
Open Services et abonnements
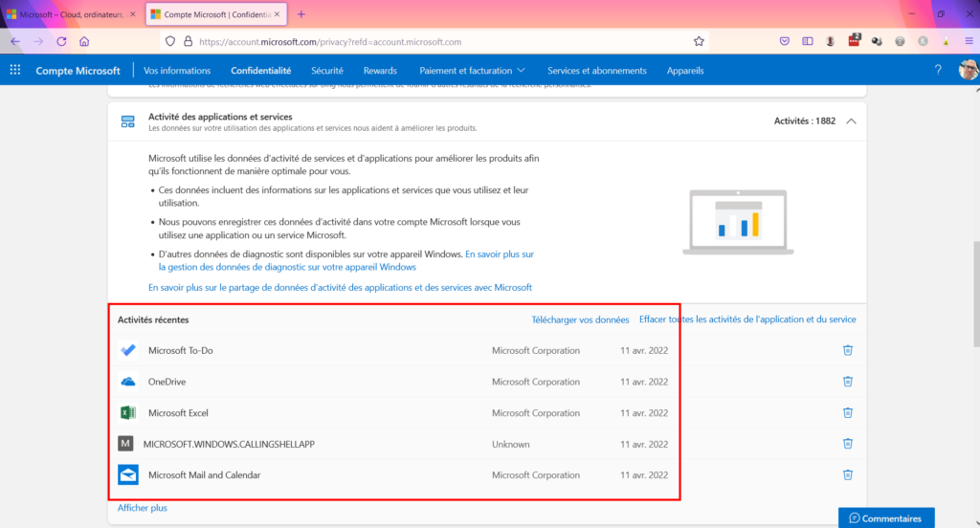(597, 71)
